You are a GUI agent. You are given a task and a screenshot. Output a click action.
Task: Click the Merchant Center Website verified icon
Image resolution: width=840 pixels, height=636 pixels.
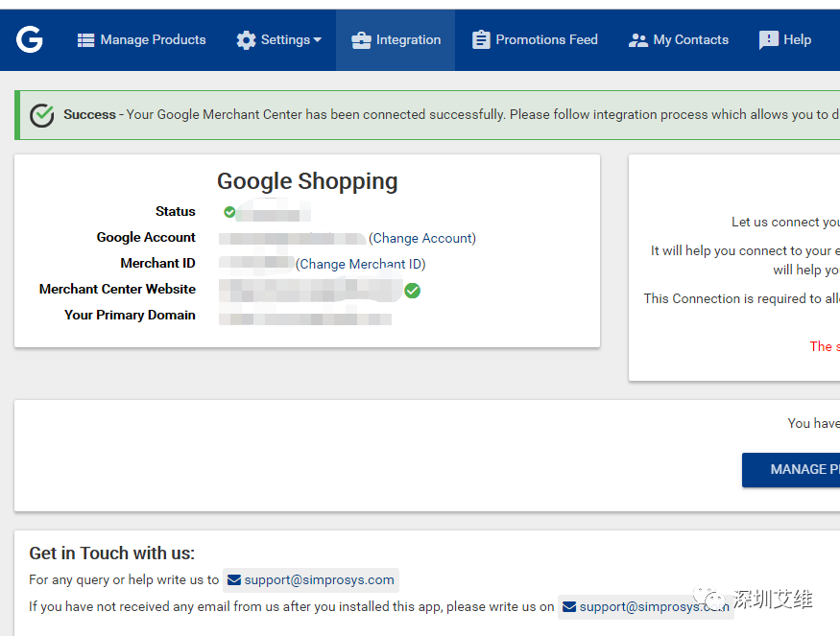click(x=412, y=291)
